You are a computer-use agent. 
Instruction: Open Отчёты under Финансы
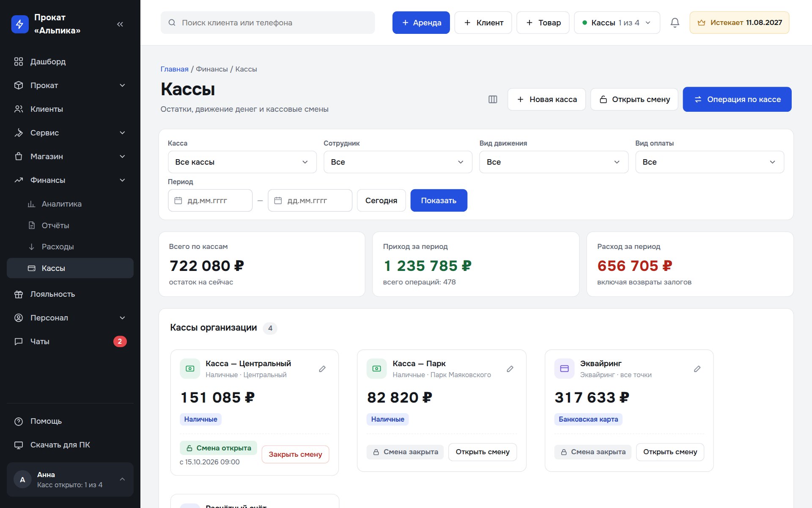coord(70,225)
